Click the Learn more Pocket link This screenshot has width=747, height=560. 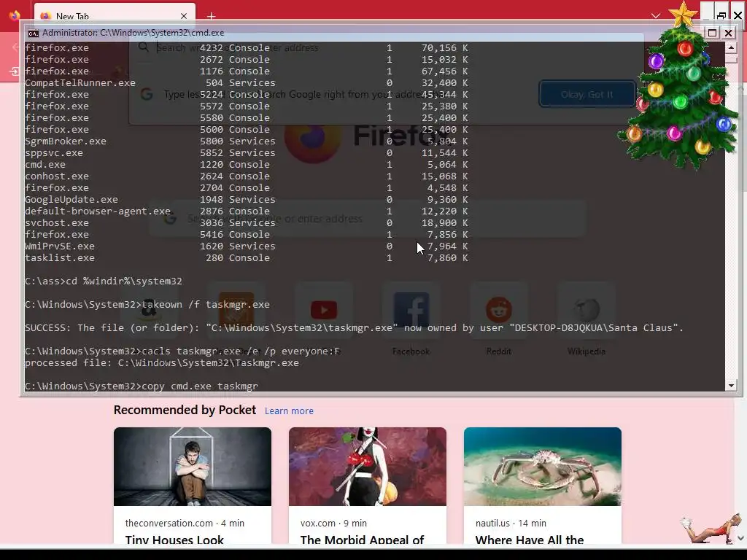tap(289, 411)
